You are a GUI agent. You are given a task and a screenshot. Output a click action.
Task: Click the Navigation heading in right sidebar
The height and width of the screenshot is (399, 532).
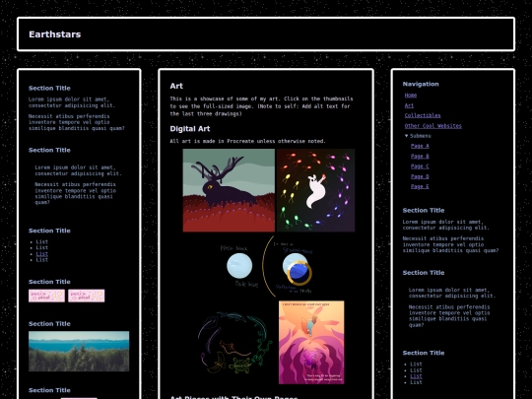(421, 84)
